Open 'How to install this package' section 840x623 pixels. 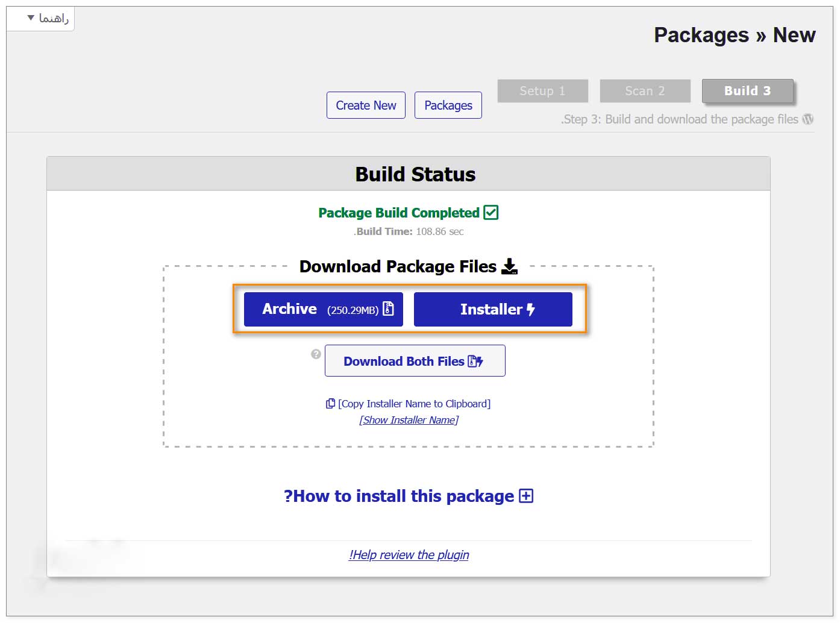click(399, 496)
